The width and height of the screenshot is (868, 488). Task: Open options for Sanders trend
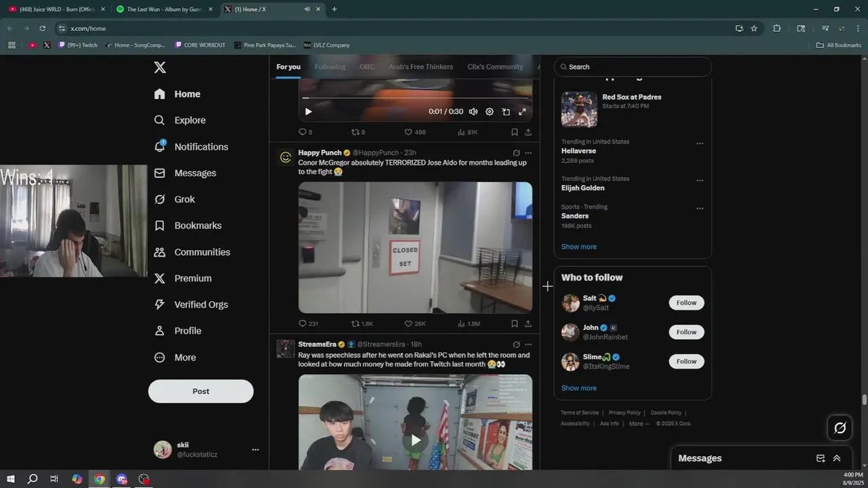[x=700, y=209]
